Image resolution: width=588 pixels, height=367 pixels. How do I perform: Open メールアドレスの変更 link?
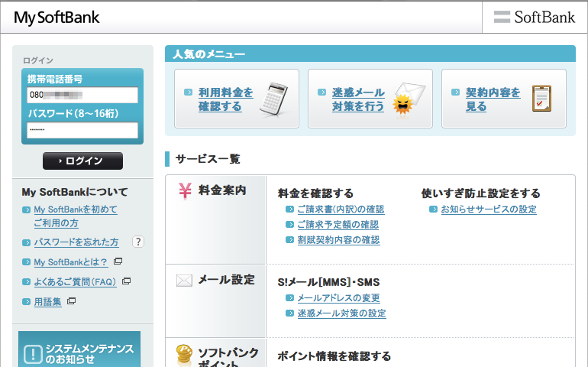pos(338,298)
